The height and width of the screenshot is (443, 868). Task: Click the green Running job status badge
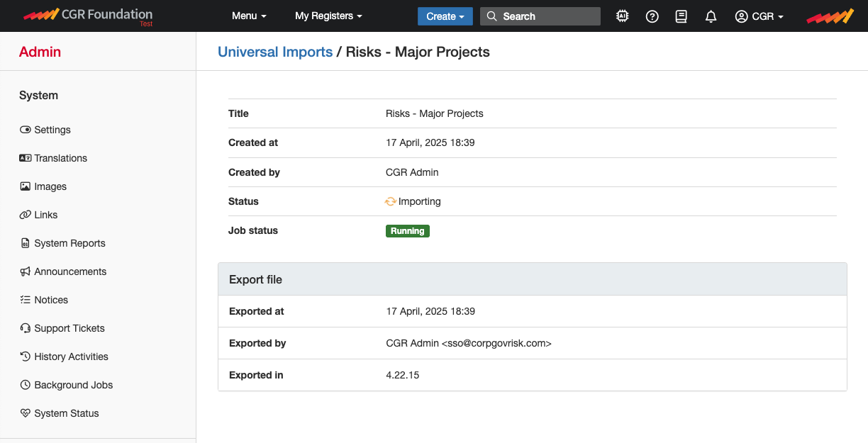[x=408, y=231]
